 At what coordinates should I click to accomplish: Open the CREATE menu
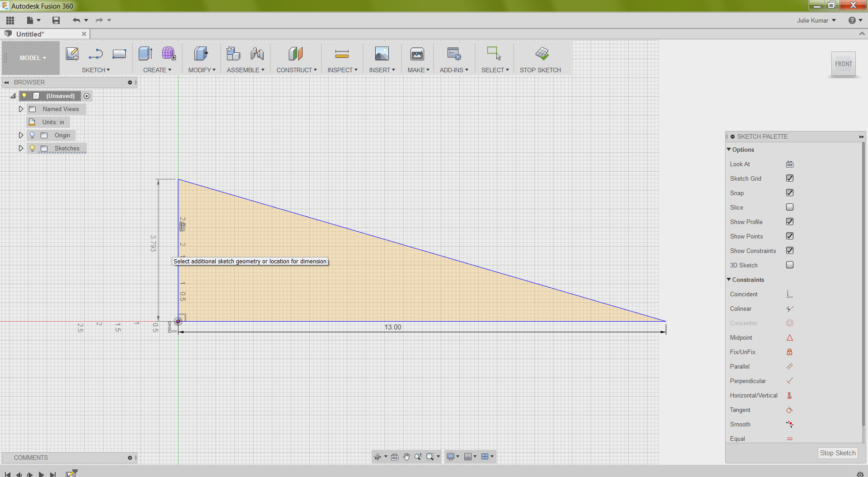pyautogui.click(x=157, y=70)
